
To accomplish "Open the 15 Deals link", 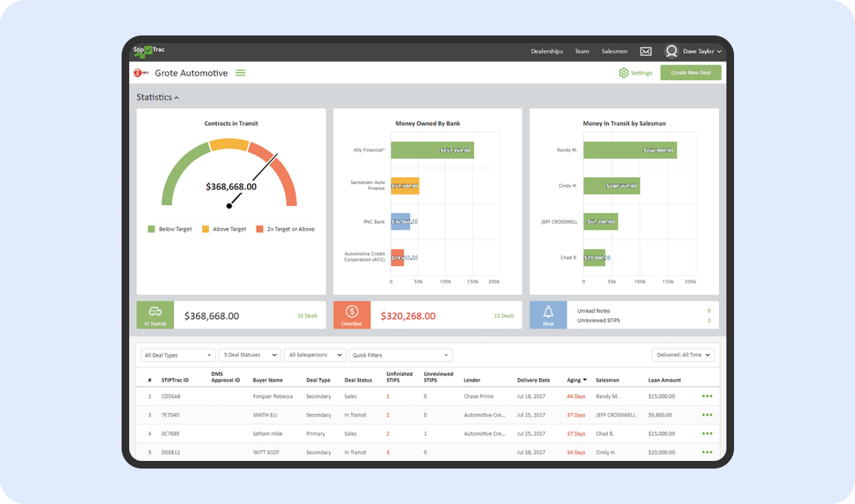I will pos(308,315).
